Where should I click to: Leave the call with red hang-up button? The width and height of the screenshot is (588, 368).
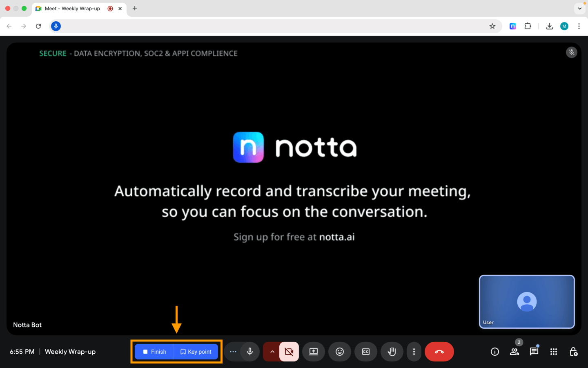439,352
